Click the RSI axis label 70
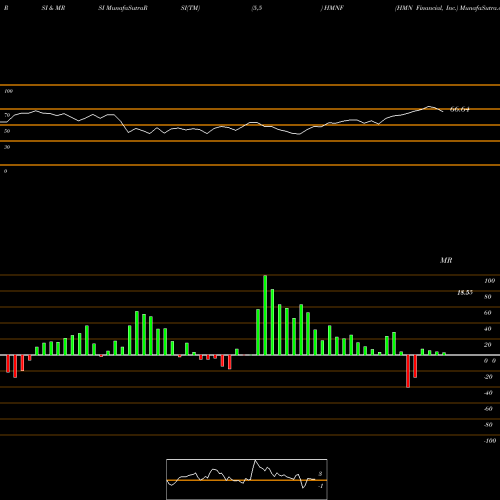Viewport: 500px width, 500px height. 7,115
